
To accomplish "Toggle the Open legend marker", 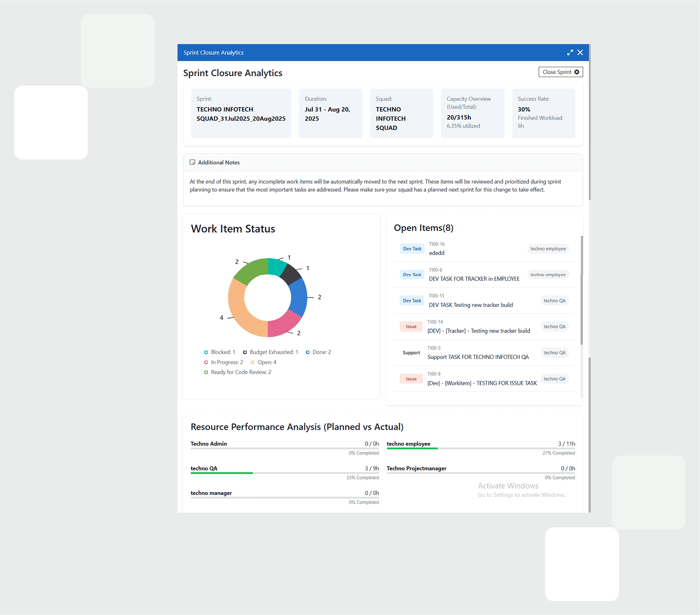I will [x=253, y=362].
